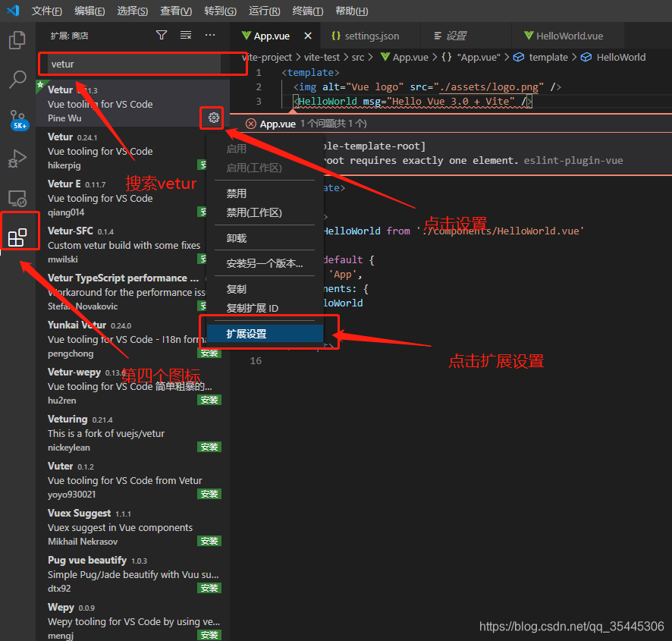Open the Search view in activity bar
Image resolution: width=672 pixels, height=641 pixels.
(x=17, y=80)
